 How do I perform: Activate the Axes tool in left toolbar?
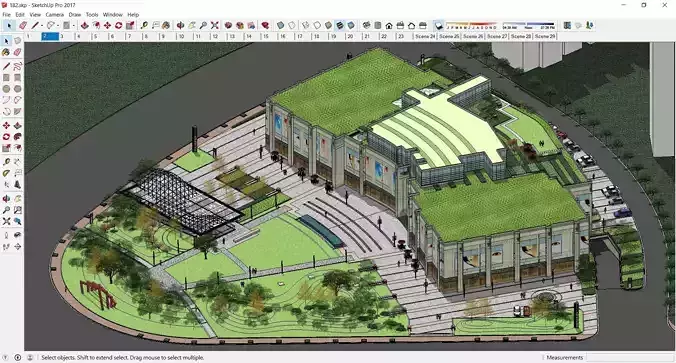click(x=6, y=185)
